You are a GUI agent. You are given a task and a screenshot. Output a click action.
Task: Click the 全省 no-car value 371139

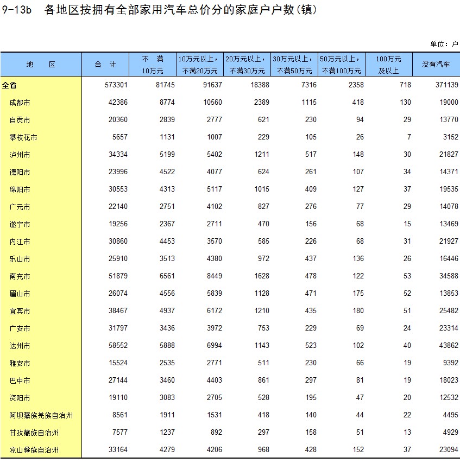pyautogui.click(x=446, y=85)
